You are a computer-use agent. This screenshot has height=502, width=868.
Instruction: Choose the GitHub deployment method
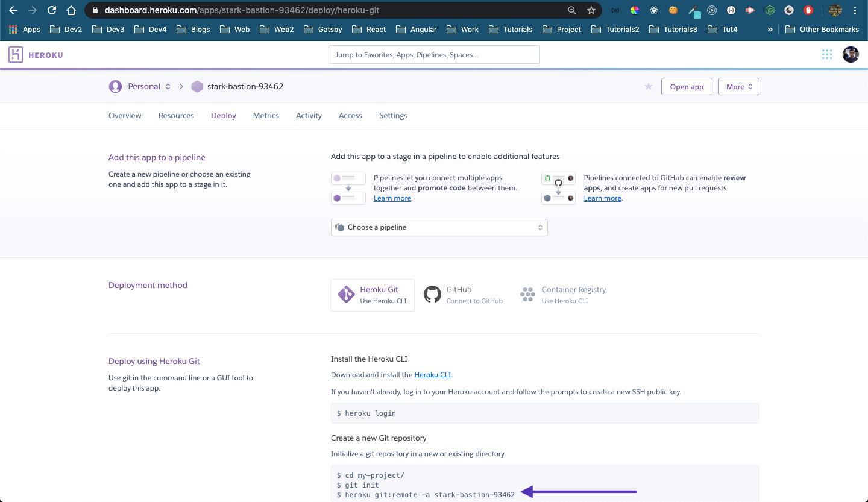464,295
